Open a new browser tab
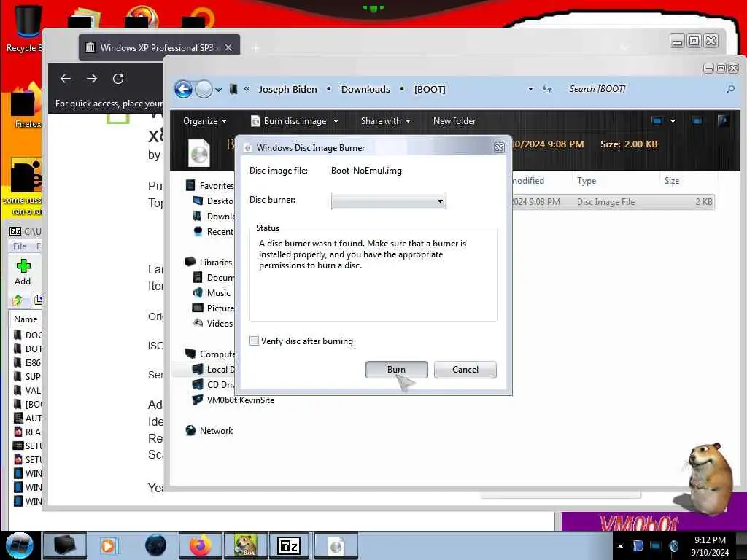Screen dimensions: 747x560 tap(255, 47)
